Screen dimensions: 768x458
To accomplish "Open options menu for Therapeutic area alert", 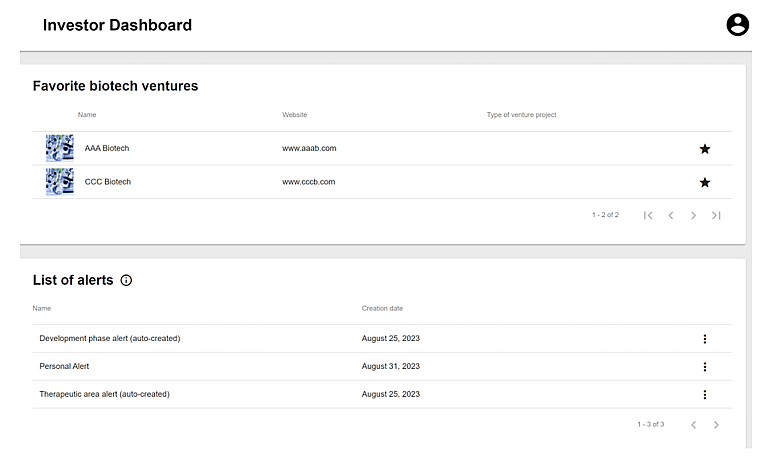I will 704,395.
